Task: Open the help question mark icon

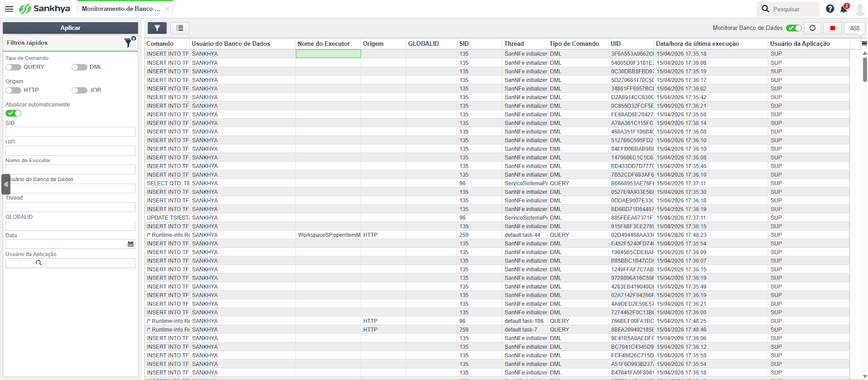Action: (830, 9)
